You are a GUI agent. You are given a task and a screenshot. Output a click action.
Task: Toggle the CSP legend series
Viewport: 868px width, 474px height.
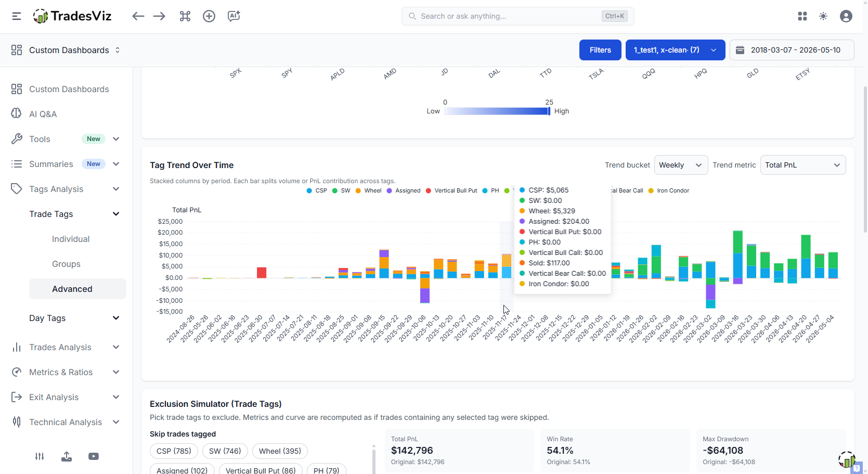(x=317, y=190)
